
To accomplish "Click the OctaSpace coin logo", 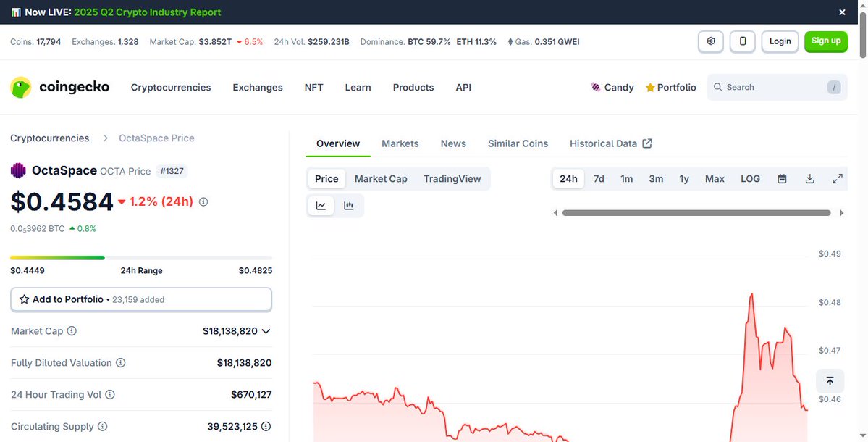I will click(18, 170).
